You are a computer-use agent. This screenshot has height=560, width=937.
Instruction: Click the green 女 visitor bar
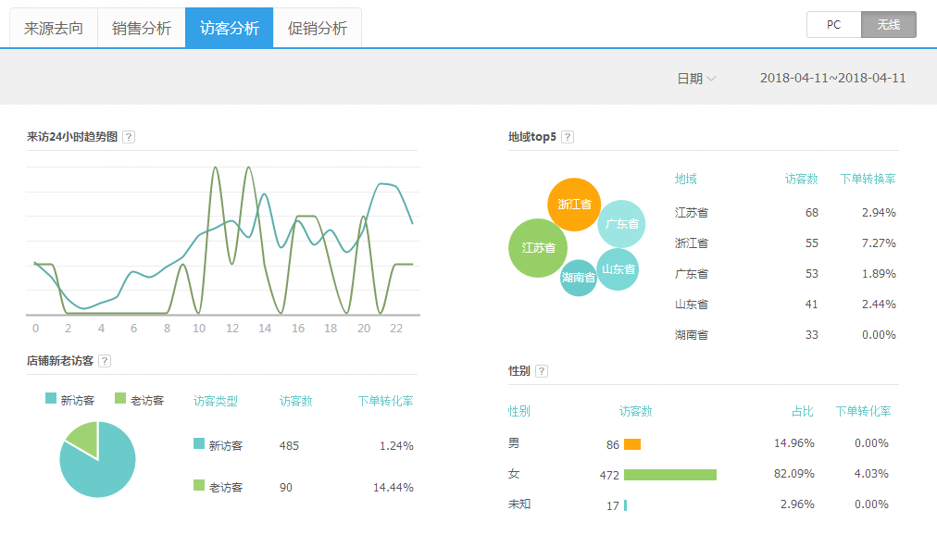[669, 475]
